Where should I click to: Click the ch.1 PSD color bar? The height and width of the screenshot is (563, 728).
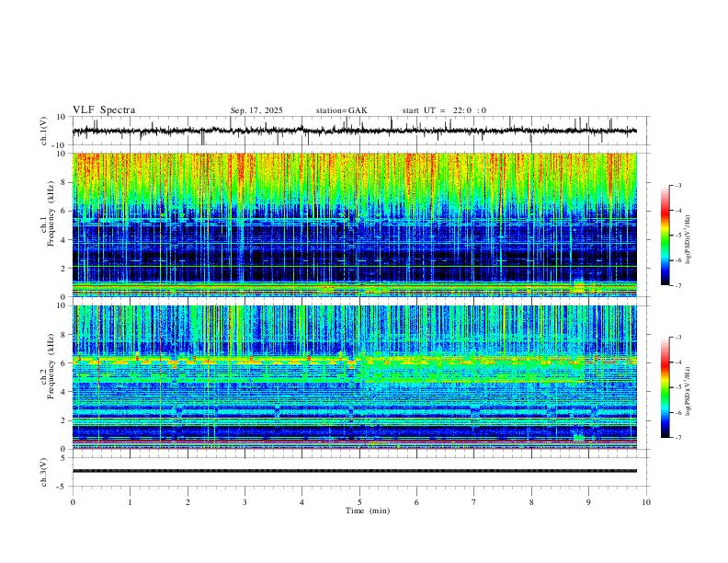tap(665, 235)
